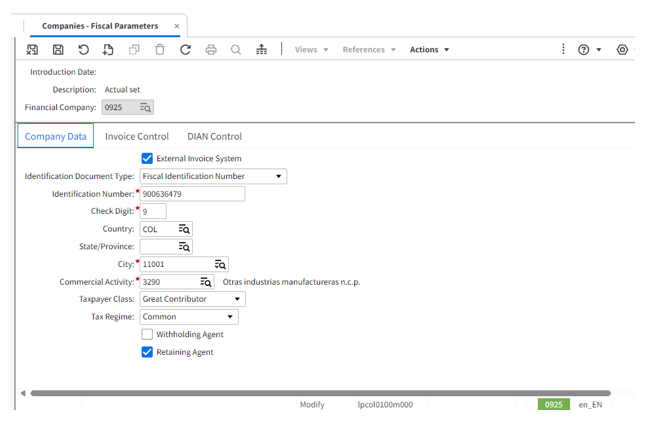Open the Tax Regime dropdown
This screenshot has width=655, height=431.
[230, 317]
